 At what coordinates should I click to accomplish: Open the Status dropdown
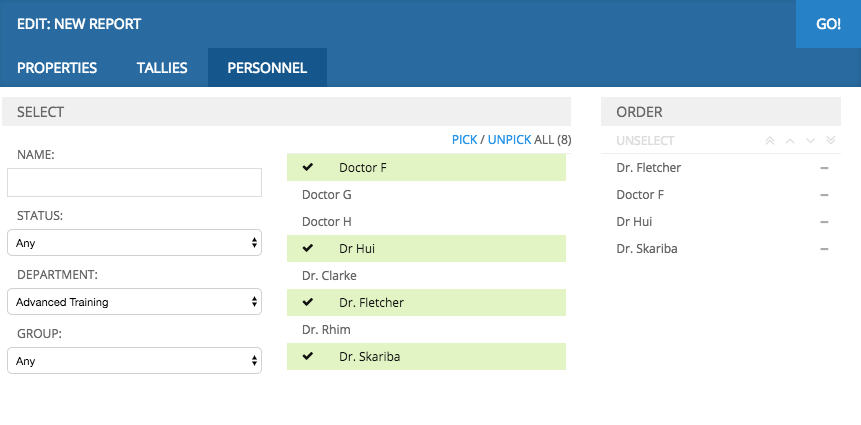135,243
